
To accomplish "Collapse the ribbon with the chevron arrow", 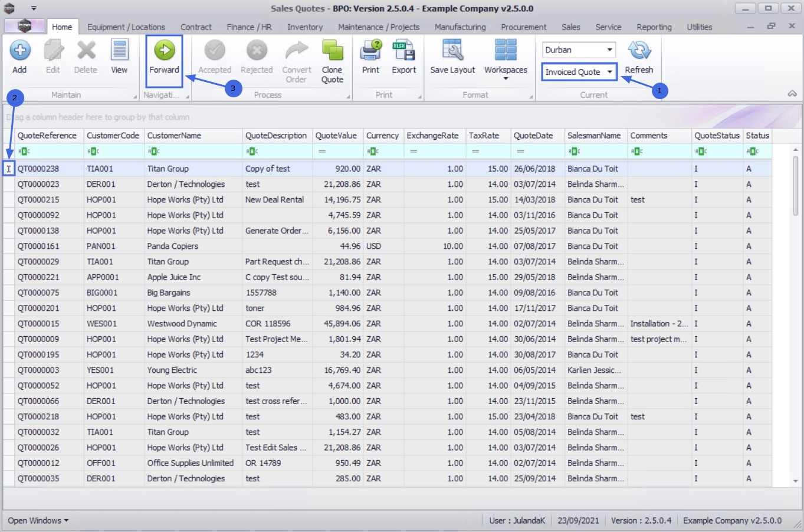I will click(792, 94).
